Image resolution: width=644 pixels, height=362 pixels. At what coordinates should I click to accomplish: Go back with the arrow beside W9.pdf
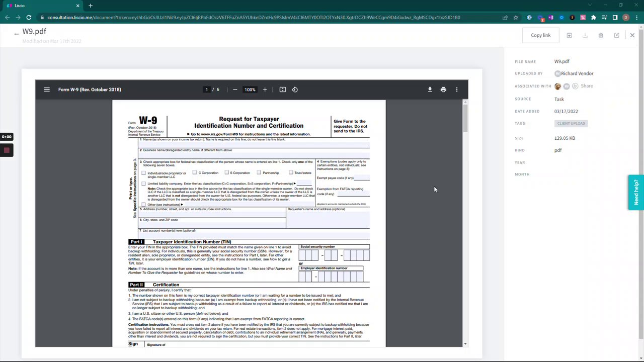pyautogui.click(x=16, y=34)
